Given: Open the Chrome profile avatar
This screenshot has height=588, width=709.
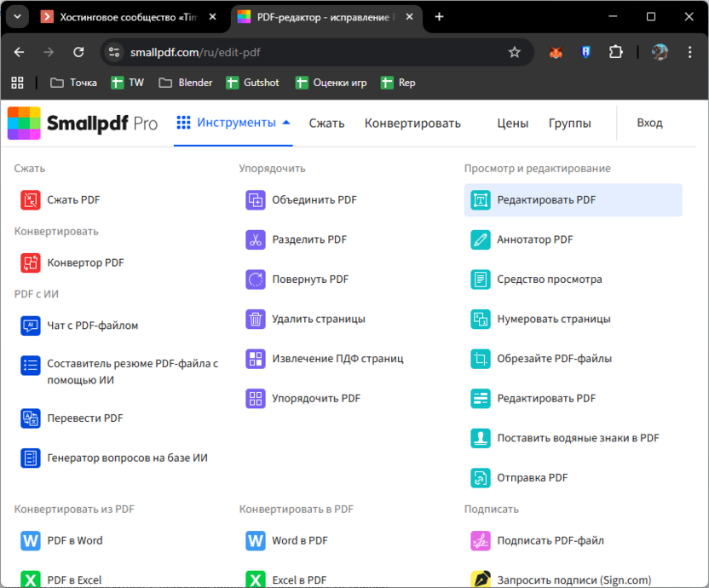Looking at the screenshot, I should pyautogui.click(x=660, y=53).
